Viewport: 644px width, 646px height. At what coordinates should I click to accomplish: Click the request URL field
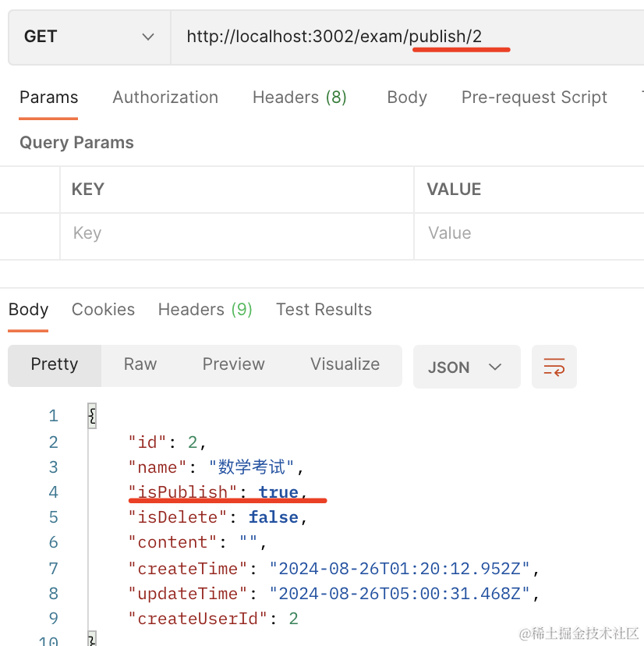[405, 37]
